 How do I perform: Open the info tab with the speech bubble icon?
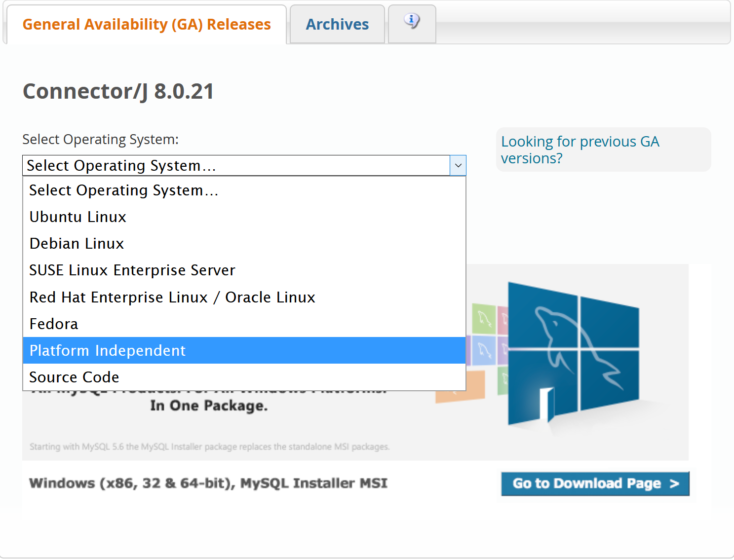point(412,24)
